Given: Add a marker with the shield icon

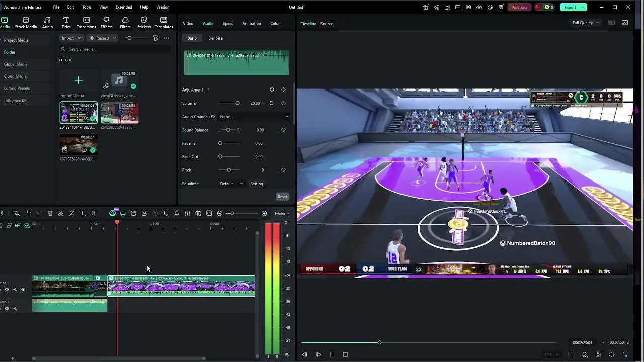Looking at the screenshot, I should coord(166,213).
